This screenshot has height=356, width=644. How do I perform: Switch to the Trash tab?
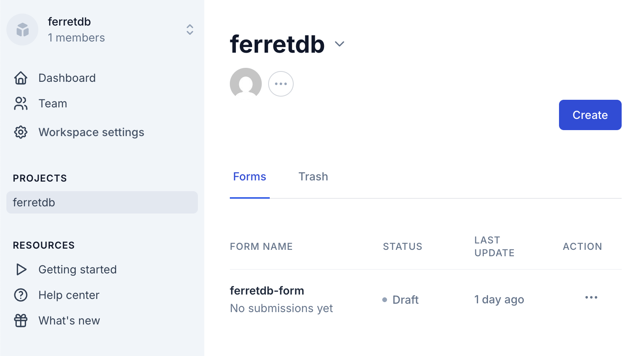tap(313, 176)
